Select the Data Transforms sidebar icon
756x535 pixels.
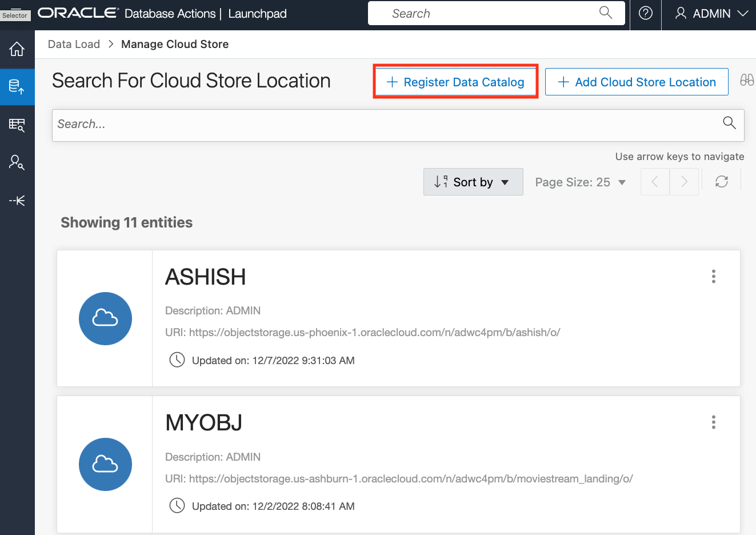17,201
